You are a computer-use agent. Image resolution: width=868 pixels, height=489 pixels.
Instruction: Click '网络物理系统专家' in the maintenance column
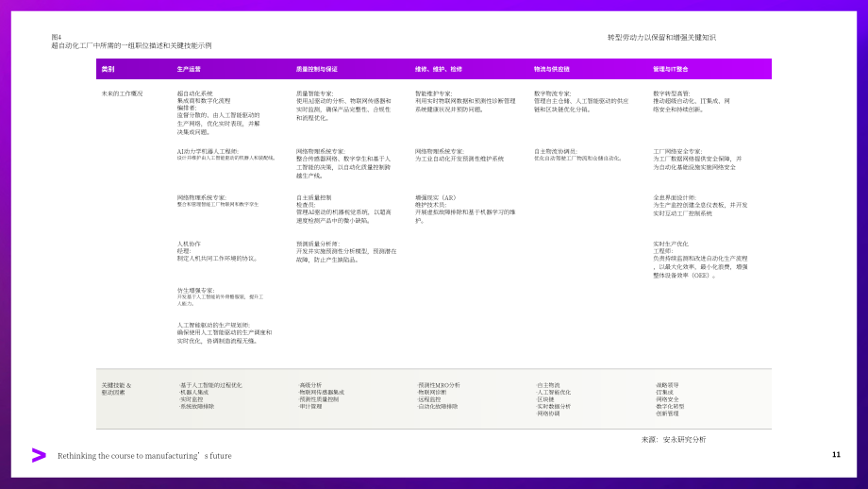click(440, 151)
